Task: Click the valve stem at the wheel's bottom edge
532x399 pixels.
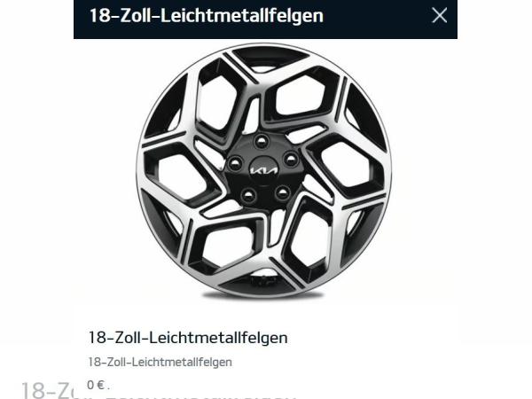Action: (264, 277)
